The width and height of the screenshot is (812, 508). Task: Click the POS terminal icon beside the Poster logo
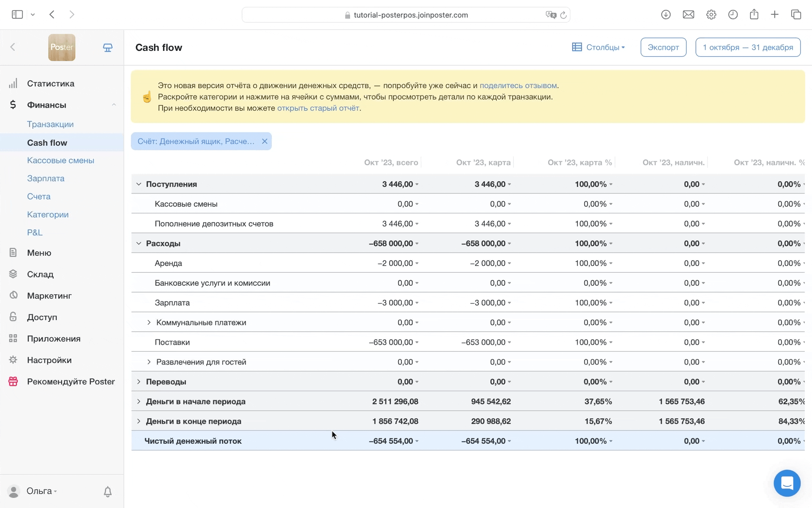(x=108, y=48)
